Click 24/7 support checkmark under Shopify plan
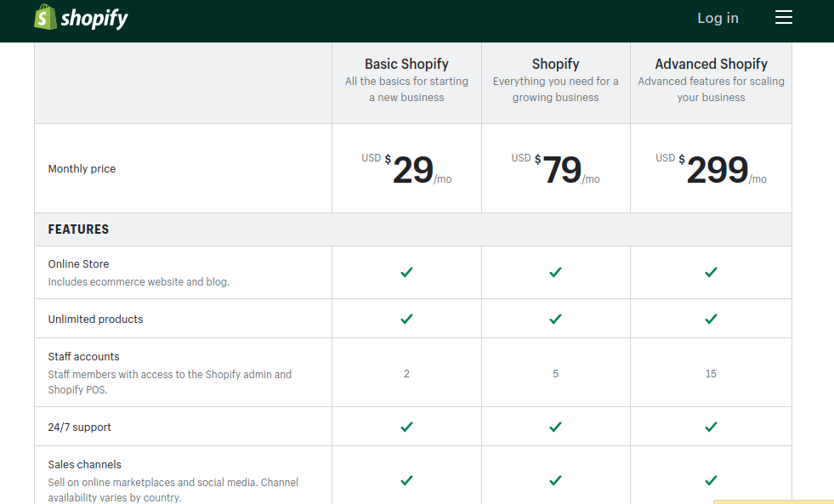 pos(555,427)
